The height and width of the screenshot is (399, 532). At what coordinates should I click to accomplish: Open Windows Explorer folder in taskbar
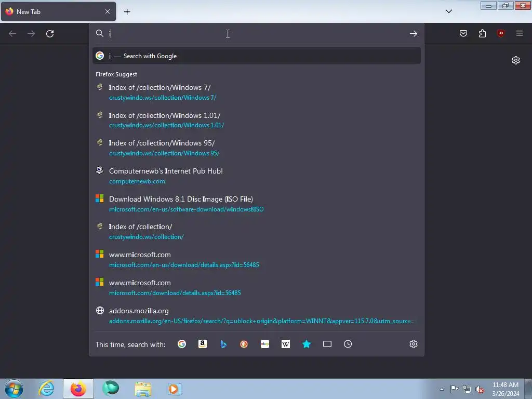[x=143, y=389]
